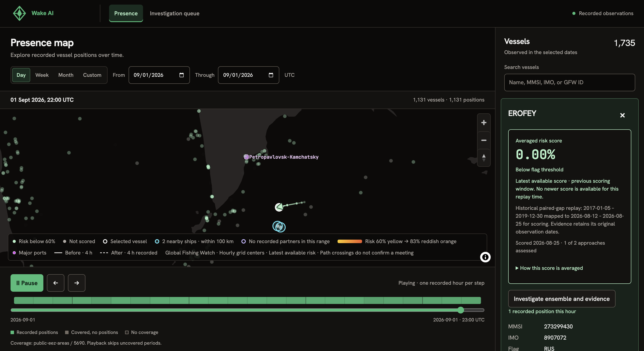
Task: Click the playback slider handle
Action: [x=460, y=310]
